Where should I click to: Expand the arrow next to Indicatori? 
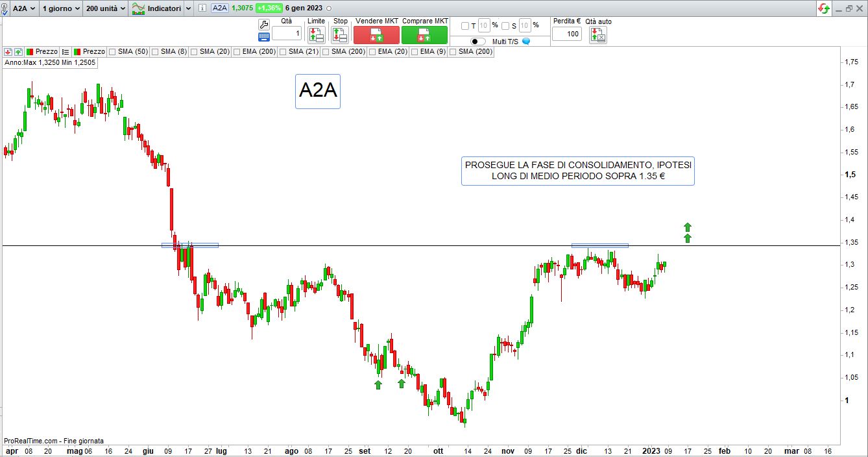(x=188, y=8)
